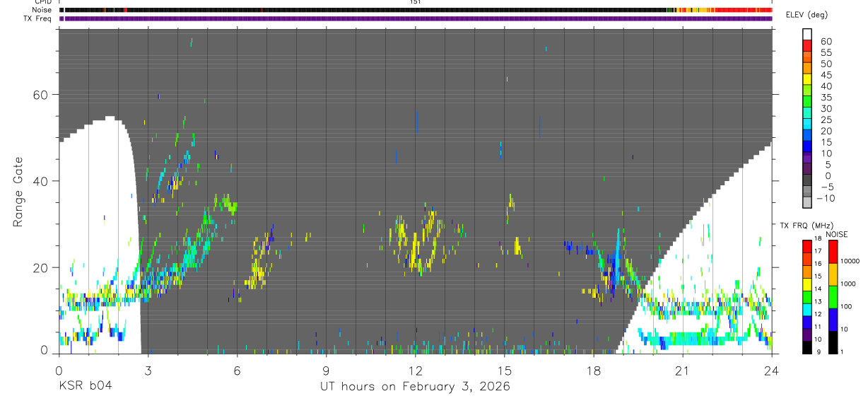Click the blue block of the NOISE color bar
Screen dimensions: 868x401
pos(833,320)
